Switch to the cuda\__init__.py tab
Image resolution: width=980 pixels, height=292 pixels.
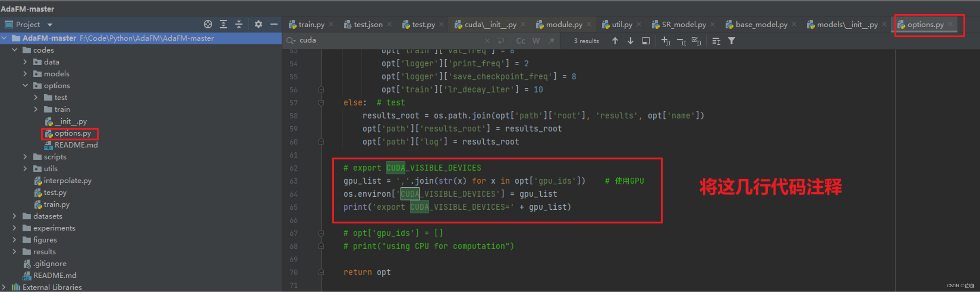tap(486, 25)
